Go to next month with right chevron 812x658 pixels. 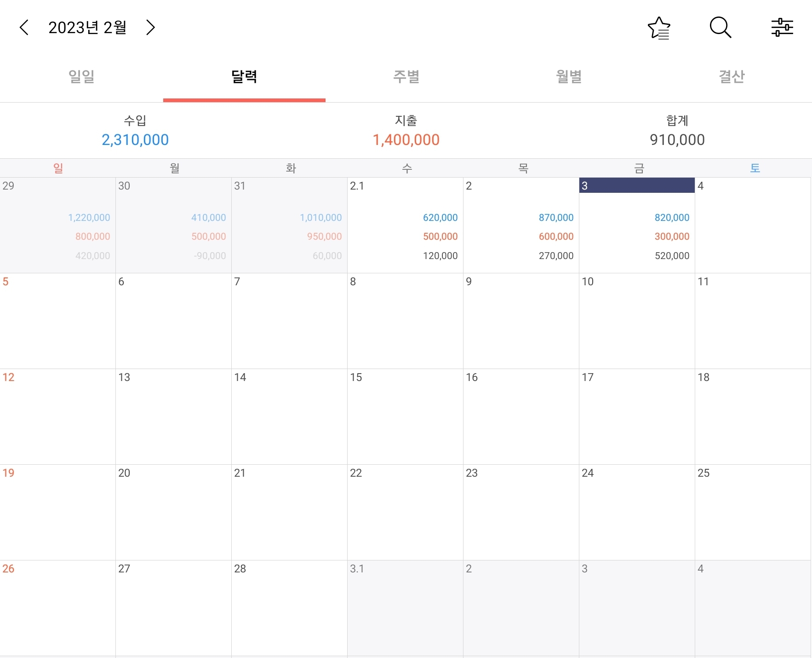(x=150, y=28)
